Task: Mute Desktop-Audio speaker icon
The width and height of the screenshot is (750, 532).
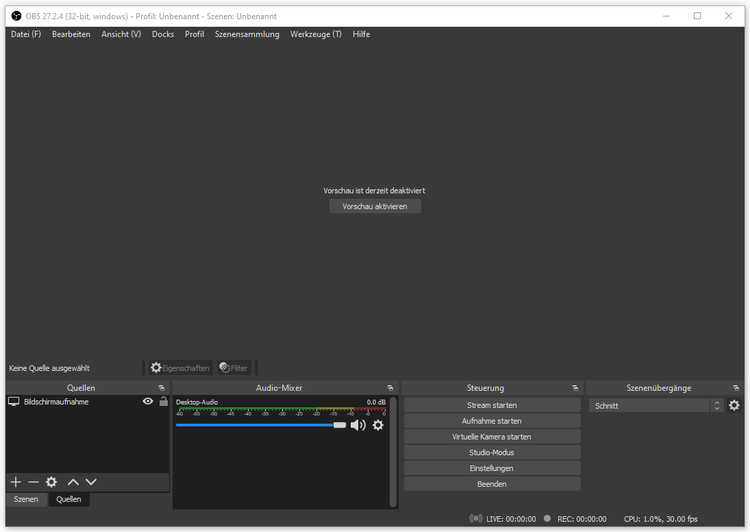Action: click(x=358, y=425)
